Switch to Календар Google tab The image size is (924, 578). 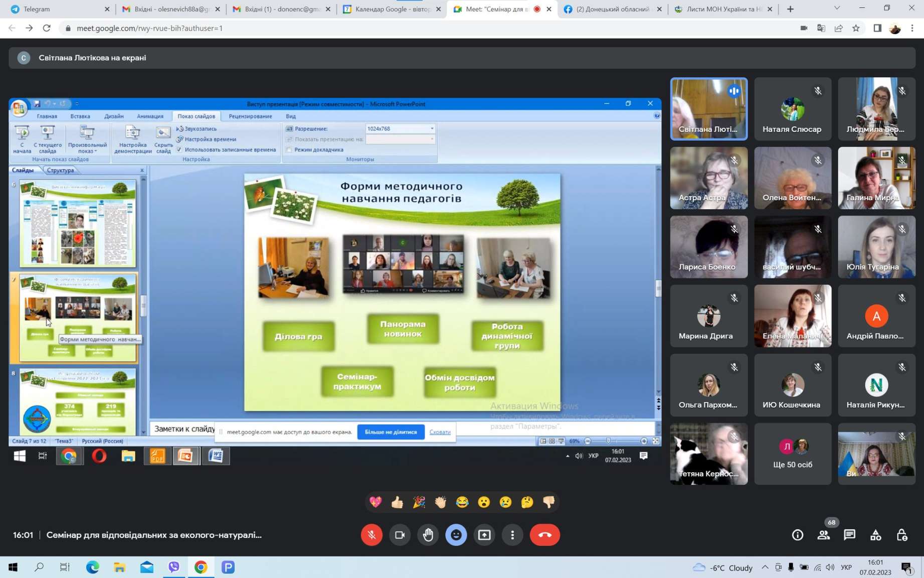coord(392,9)
